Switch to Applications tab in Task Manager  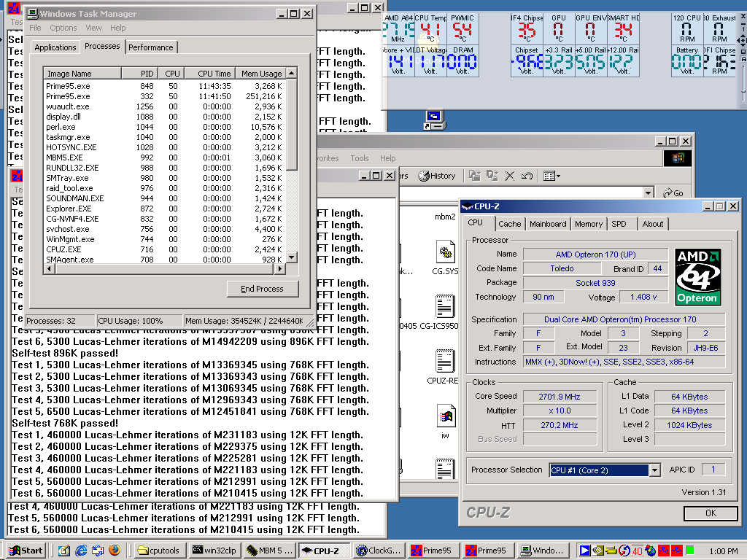click(x=55, y=47)
